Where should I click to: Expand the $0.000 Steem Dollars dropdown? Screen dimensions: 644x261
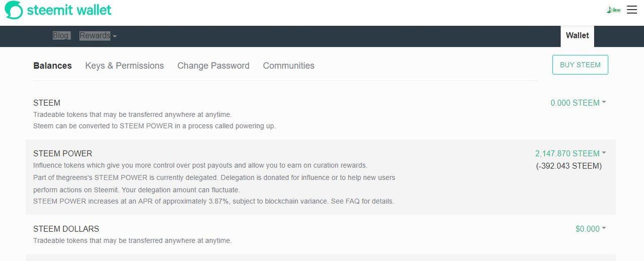click(591, 229)
